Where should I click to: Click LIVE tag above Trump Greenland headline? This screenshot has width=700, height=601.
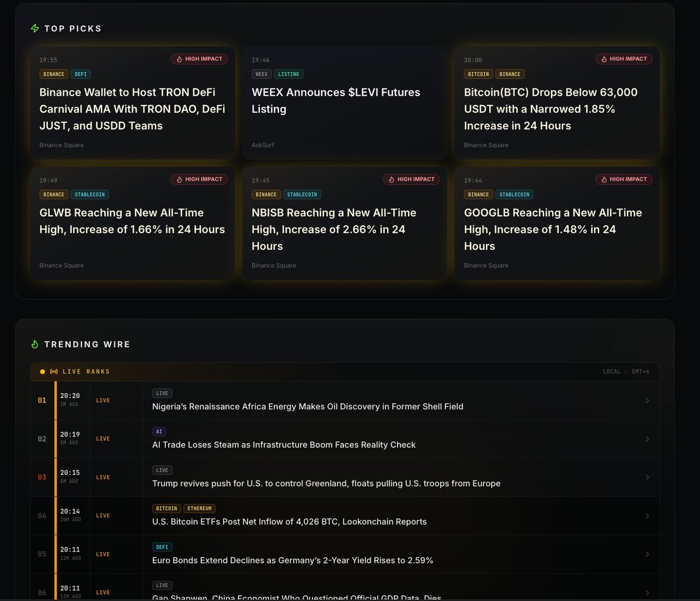tap(162, 470)
